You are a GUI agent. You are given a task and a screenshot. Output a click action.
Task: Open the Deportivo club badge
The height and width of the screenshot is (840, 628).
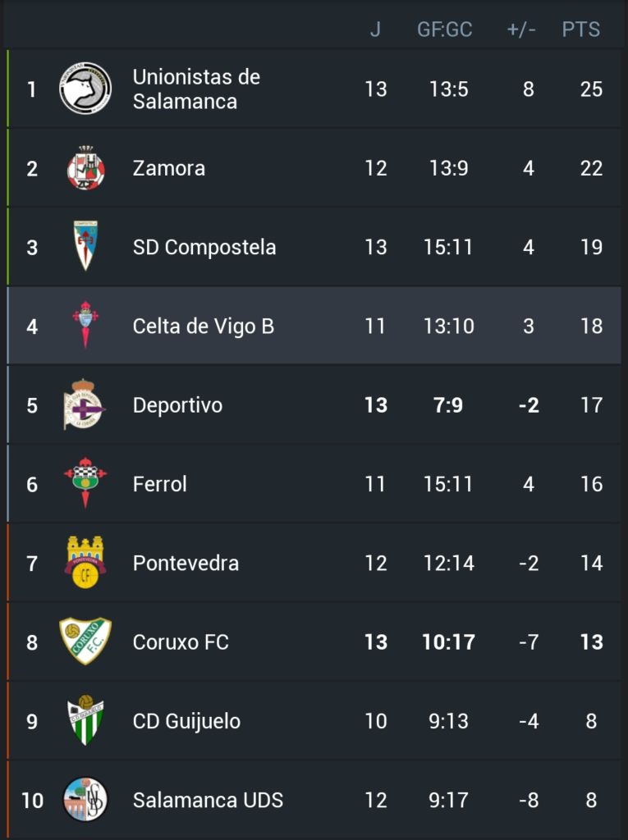pyautogui.click(x=85, y=404)
